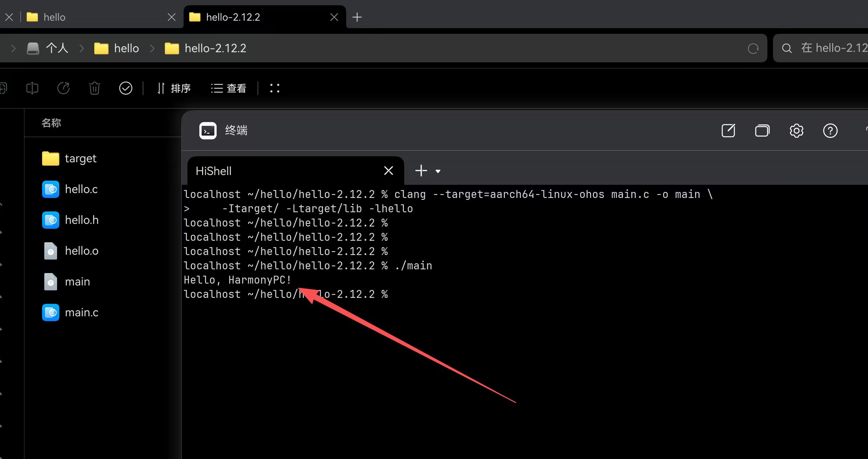Refresh the address bar path
The width and height of the screenshot is (868, 459).
tap(753, 48)
